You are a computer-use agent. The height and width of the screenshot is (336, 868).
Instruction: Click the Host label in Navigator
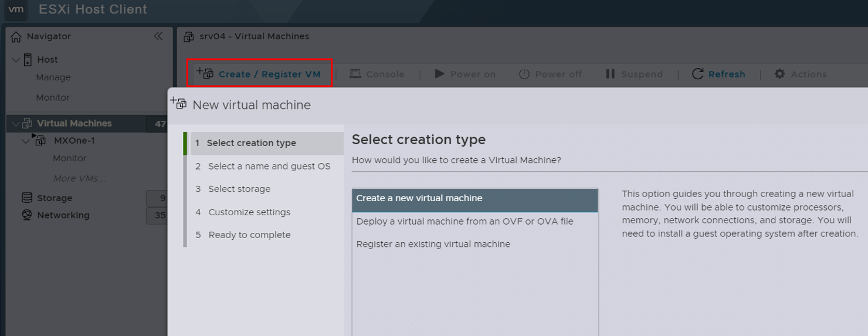coord(48,60)
